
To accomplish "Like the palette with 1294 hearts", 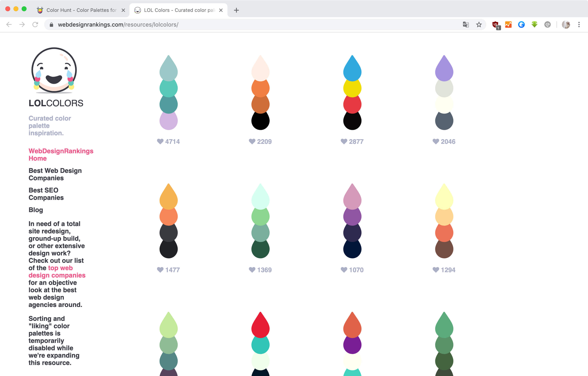I will click(436, 270).
